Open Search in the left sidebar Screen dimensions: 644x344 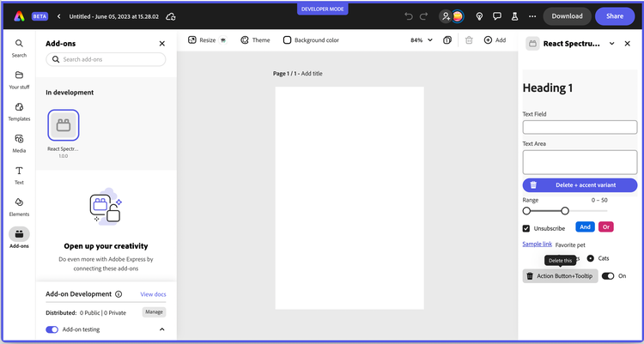pos(19,48)
